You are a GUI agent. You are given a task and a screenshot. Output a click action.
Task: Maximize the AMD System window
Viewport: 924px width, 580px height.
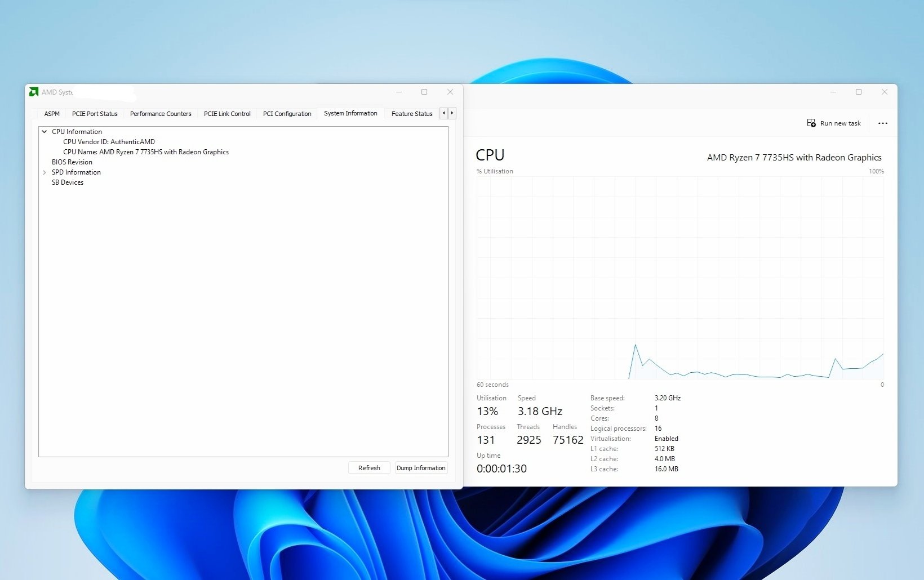pyautogui.click(x=424, y=92)
